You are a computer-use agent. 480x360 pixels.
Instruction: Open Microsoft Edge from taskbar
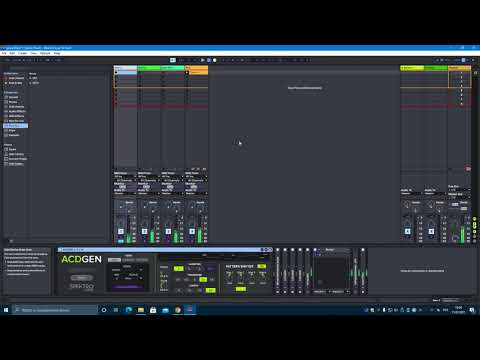point(128,310)
